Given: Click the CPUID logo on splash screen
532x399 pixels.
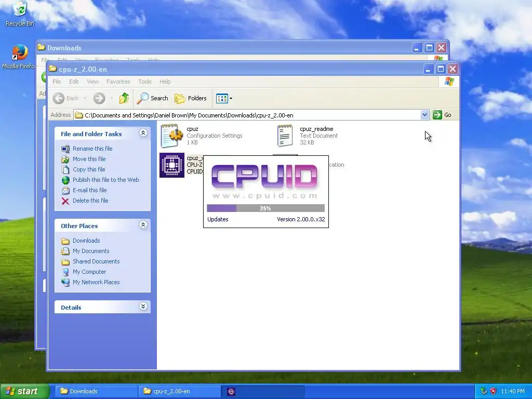Looking at the screenshot, I should 264,177.
